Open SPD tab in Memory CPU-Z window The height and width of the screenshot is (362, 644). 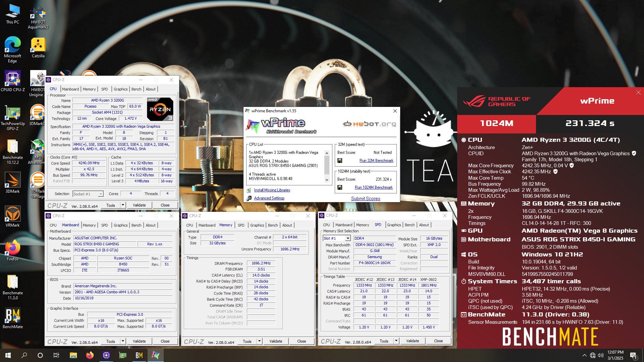[241, 225]
